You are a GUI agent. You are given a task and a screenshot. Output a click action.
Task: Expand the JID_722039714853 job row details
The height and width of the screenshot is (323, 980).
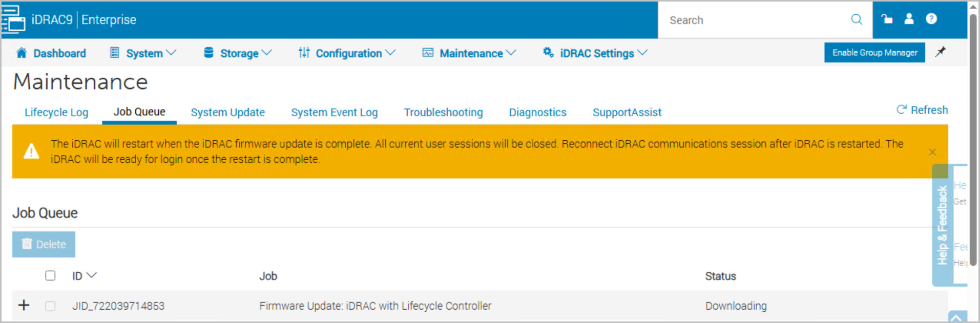pyautogui.click(x=24, y=306)
